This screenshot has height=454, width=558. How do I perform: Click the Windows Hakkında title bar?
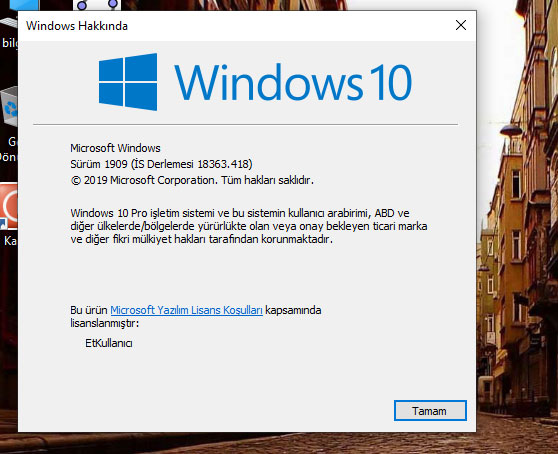(x=235, y=26)
